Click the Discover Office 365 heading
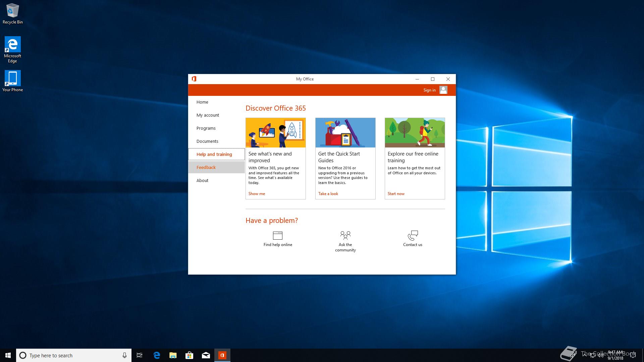Viewport: 644px width, 362px height. pos(276,108)
